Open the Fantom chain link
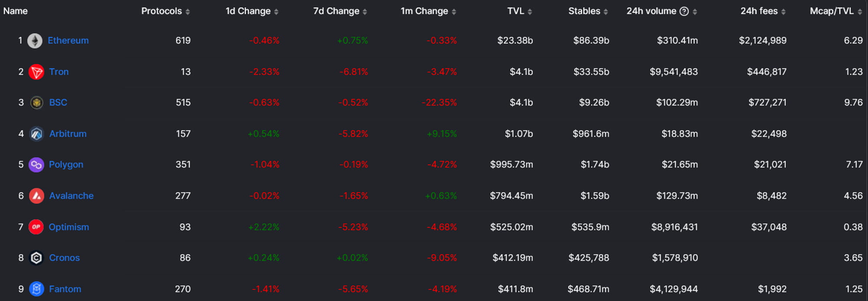Image resolution: width=868 pixels, height=301 pixels. pos(65,289)
